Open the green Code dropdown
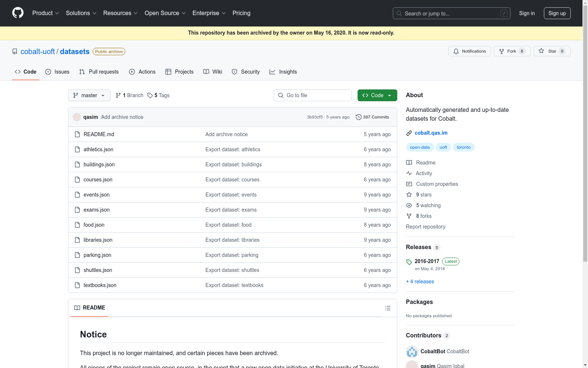 tap(377, 95)
